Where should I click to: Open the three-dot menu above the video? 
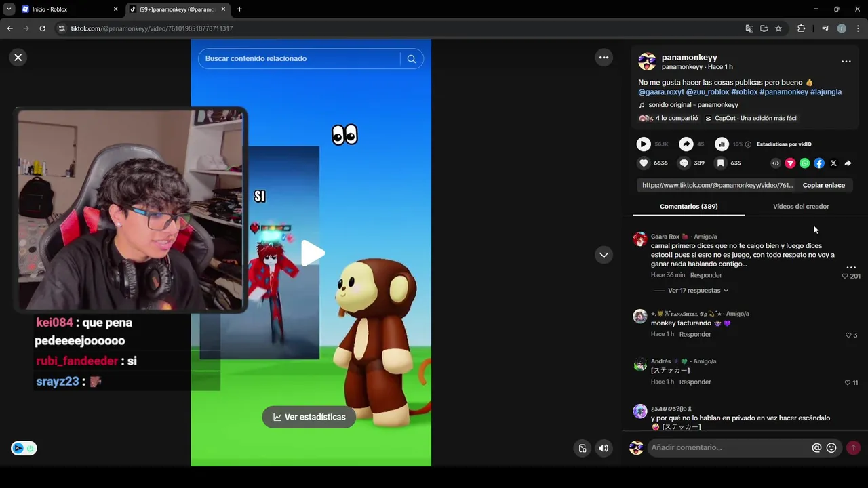point(604,58)
